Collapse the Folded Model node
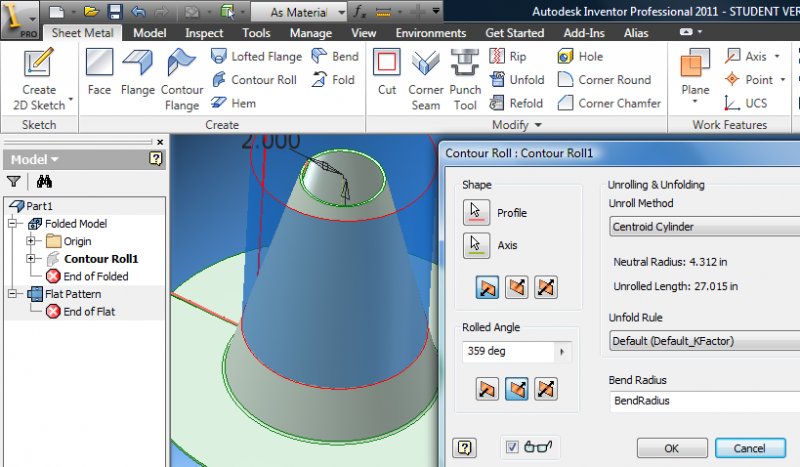The image size is (800, 467). coord(13,223)
